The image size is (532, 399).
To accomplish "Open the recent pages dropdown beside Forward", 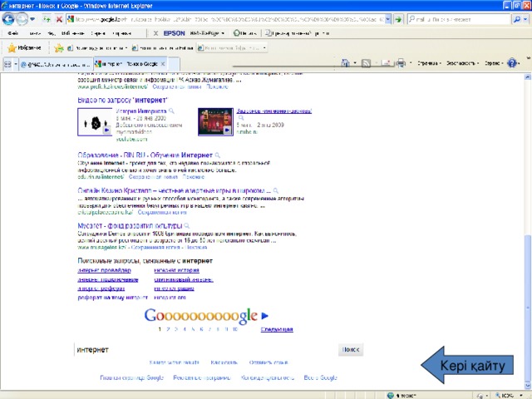I will (x=32, y=19).
